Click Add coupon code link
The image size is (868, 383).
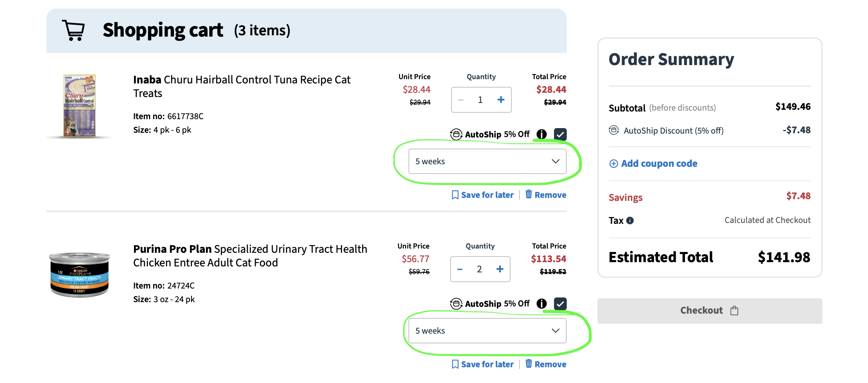(x=659, y=164)
